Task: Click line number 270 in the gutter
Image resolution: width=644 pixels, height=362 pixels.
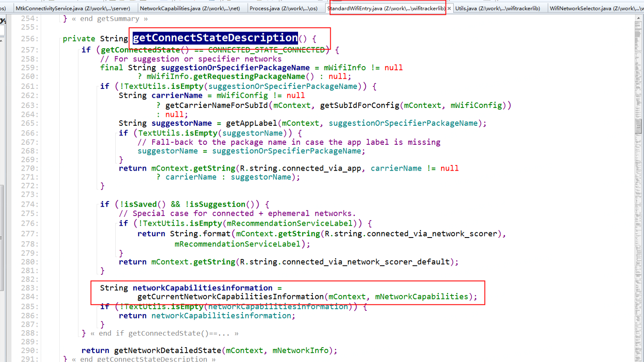Action: (x=30, y=169)
